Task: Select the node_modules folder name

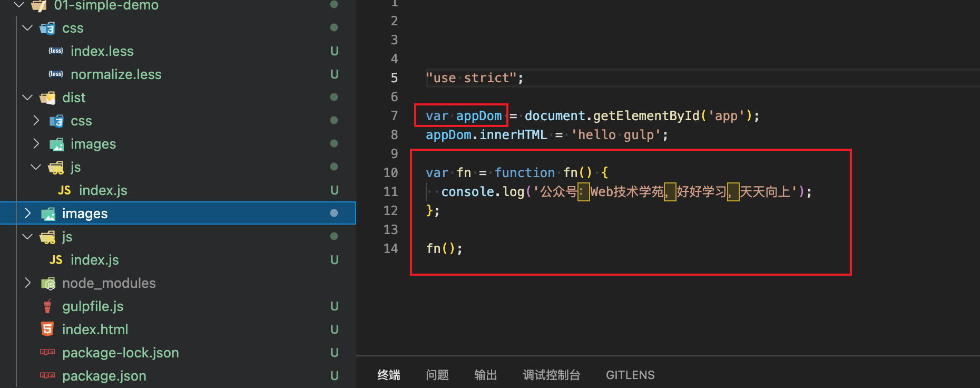Action: pos(109,283)
